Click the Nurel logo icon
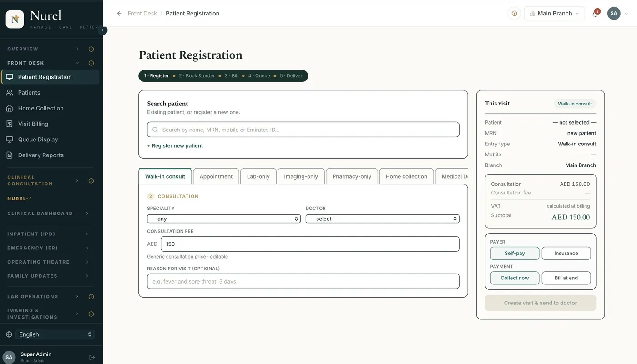The image size is (637, 364). coord(15,19)
